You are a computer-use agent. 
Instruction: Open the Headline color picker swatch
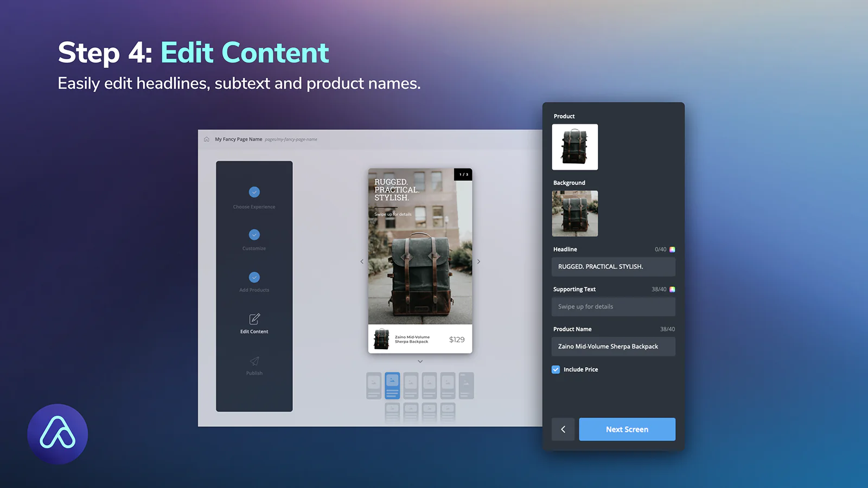coord(672,249)
